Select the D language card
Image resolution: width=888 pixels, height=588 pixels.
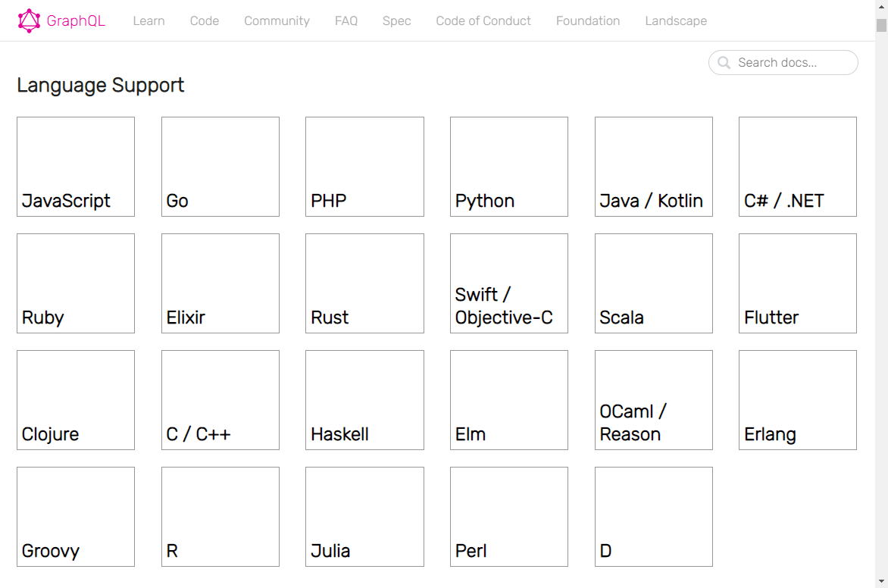pos(653,516)
